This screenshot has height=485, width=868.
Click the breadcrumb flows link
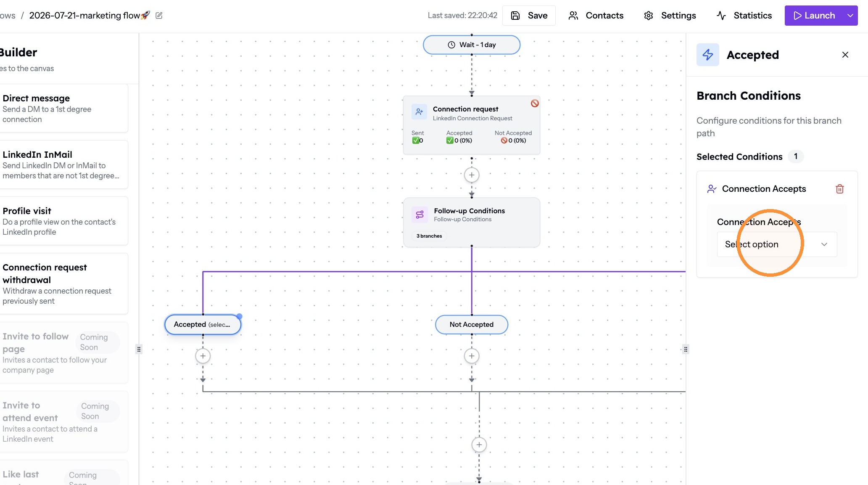click(8, 16)
